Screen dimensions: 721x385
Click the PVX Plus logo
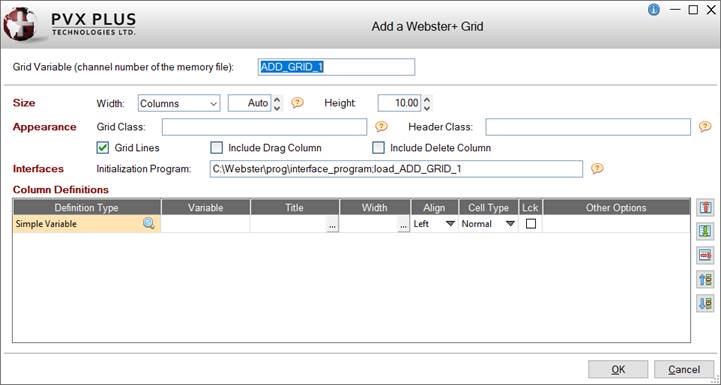pos(70,24)
